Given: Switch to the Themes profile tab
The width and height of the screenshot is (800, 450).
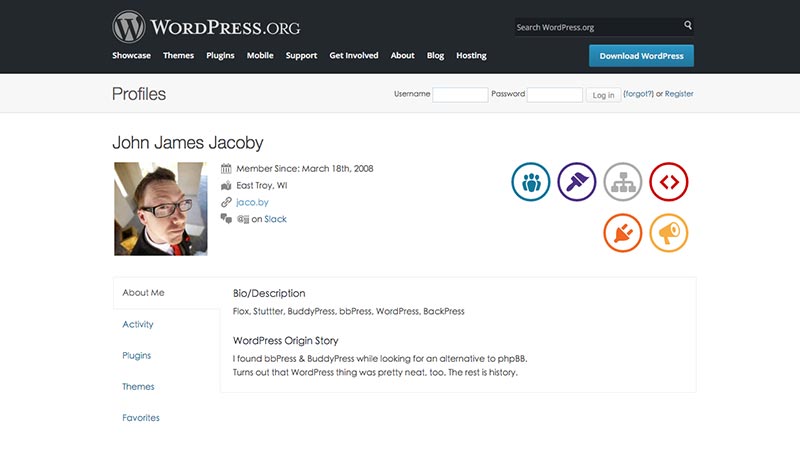Looking at the screenshot, I should (x=138, y=386).
